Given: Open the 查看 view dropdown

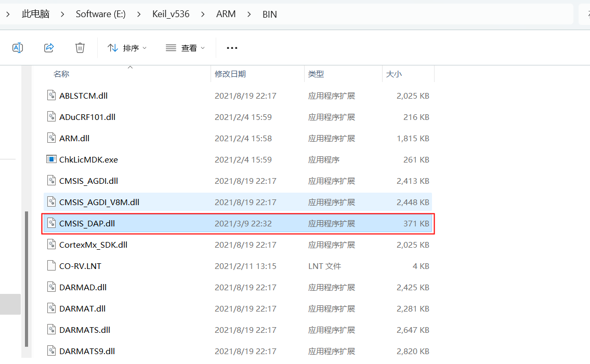Looking at the screenshot, I should coord(185,48).
